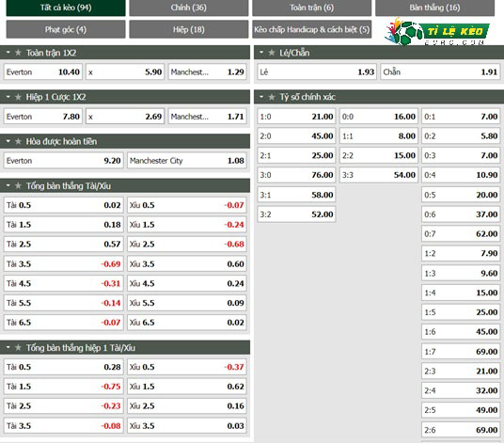This screenshot has width=504, height=444.
Task: Switch to the Chính (36) tab
Action: (189, 8)
